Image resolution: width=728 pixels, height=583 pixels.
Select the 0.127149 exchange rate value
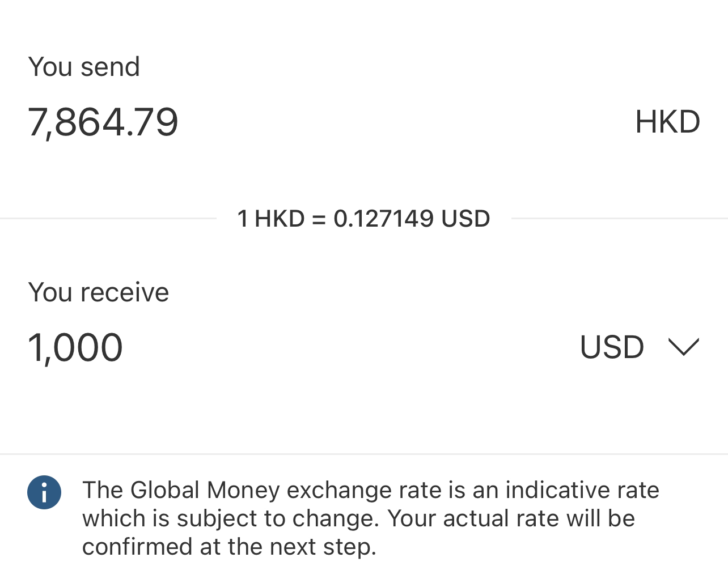click(x=383, y=219)
